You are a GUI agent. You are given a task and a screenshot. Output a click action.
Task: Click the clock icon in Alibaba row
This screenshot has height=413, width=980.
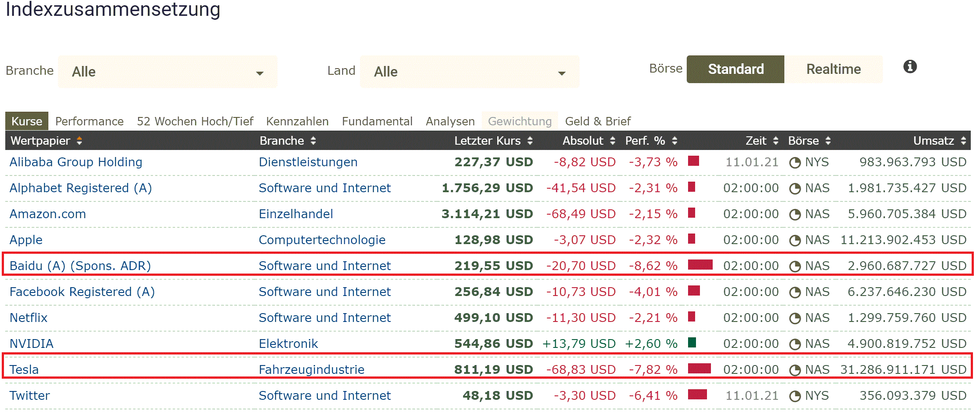click(794, 163)
